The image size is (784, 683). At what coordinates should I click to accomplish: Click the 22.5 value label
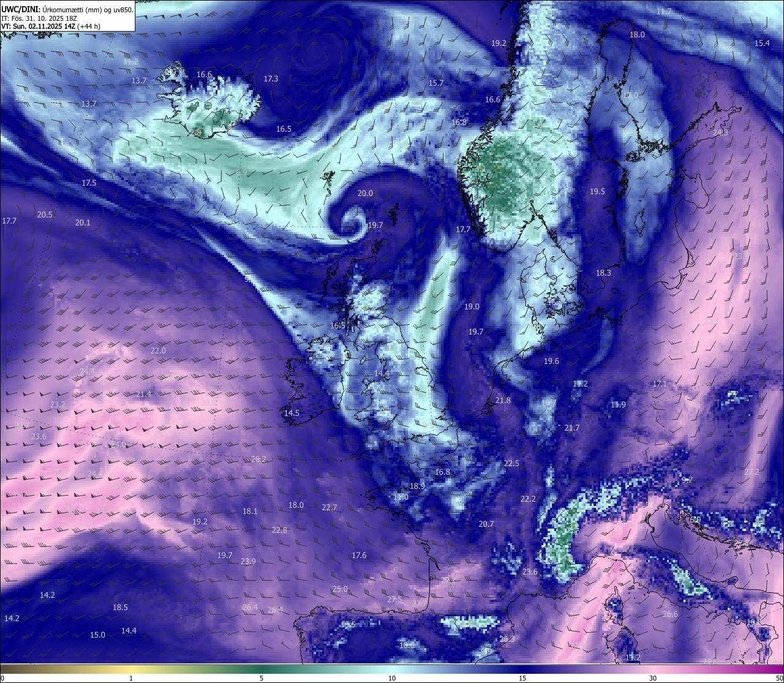point(511,463)
